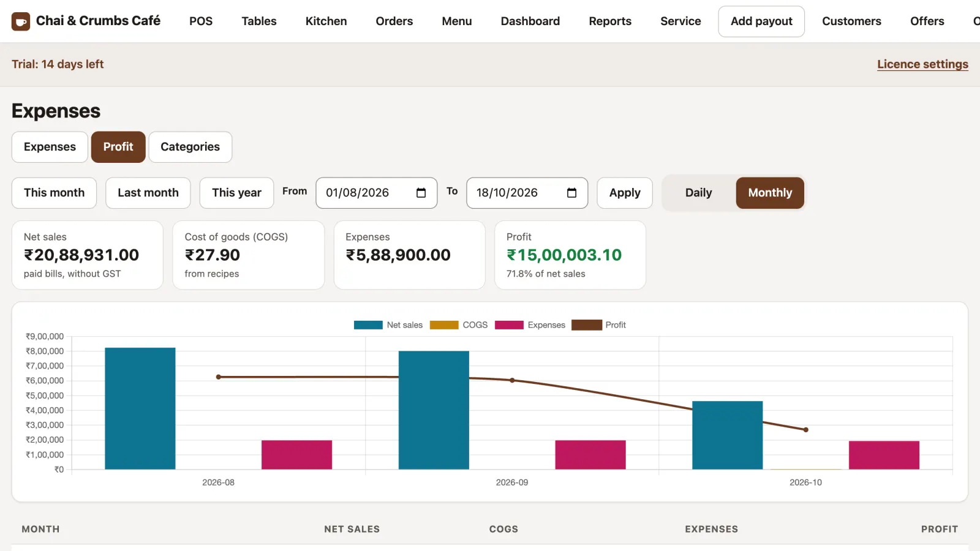This screenshot has width=980, height=551.
Task: Click PROFIT column header
Action: coord(940,529)
